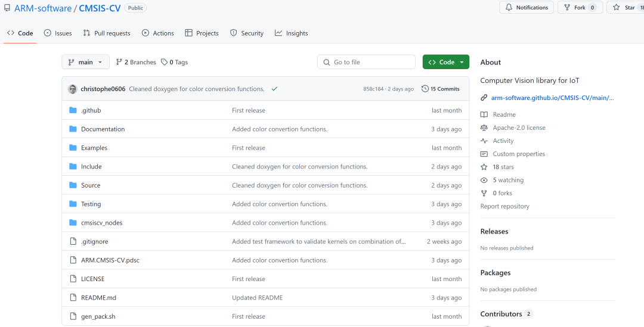Click the star icon next to 18 stars
The width and height of the screenshot is (644, 327).
pos(484,167)
